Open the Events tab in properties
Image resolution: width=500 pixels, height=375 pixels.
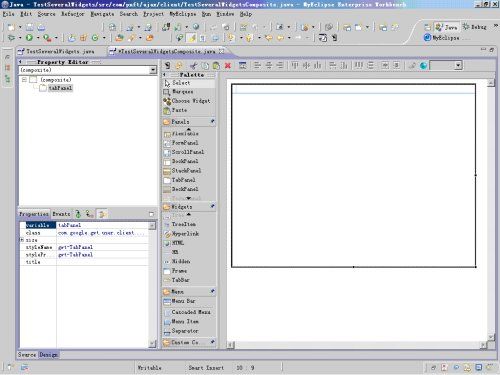(61, 214)
